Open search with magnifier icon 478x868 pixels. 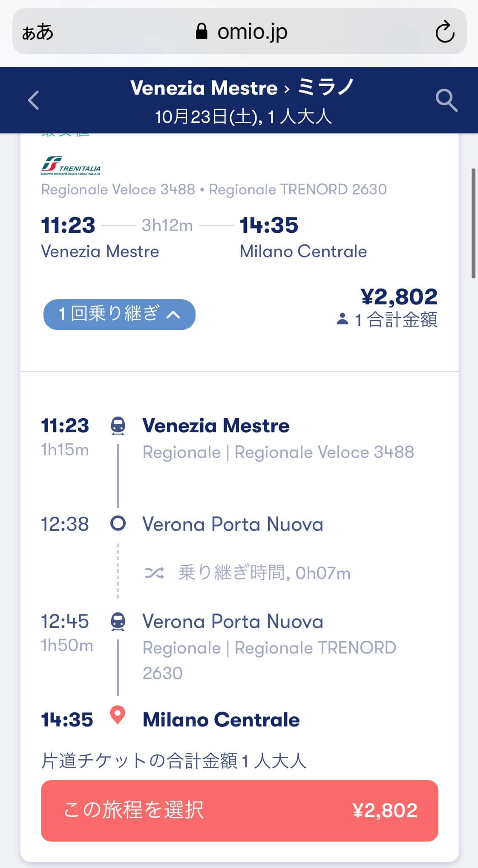tap(446, 101)
